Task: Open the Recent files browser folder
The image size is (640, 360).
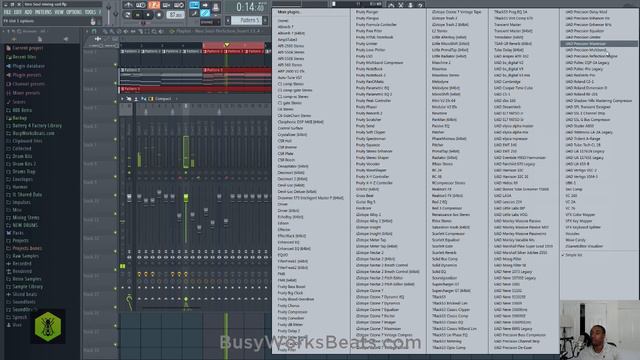Action: click(x=24, y=57)
